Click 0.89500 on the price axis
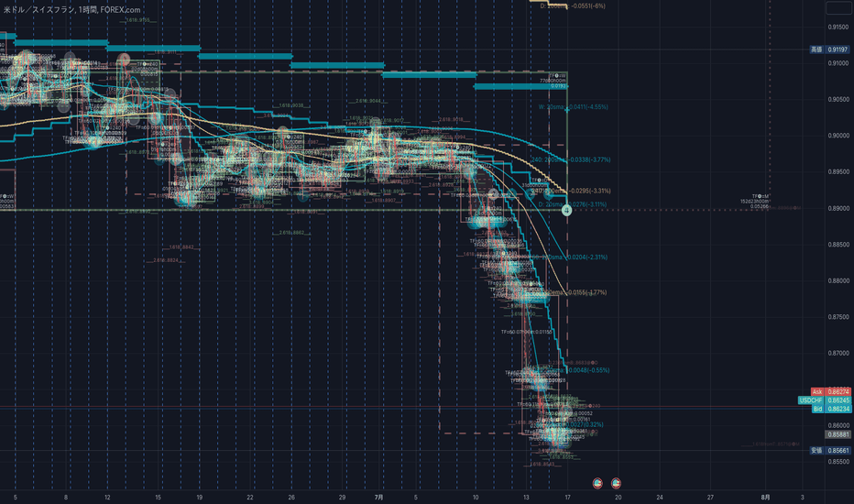This screenshot has width=854, height=504. (838, 171)
